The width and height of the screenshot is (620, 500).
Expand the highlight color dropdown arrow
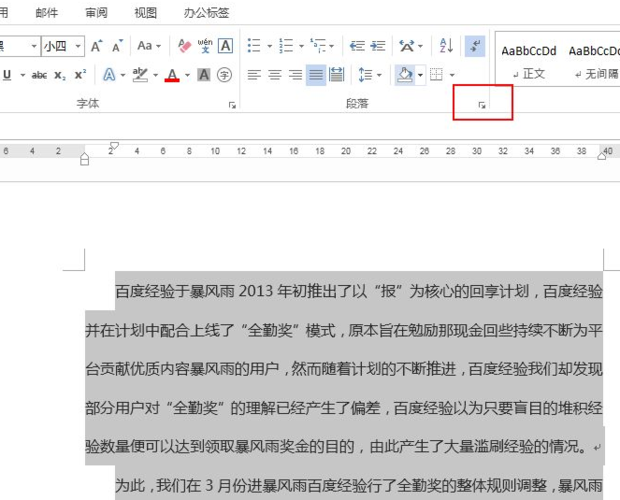pos(155,75)
